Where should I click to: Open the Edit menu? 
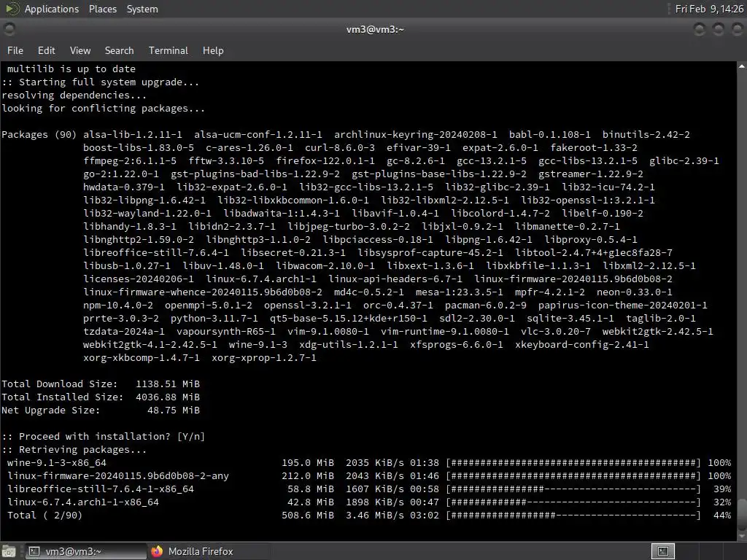46,50
